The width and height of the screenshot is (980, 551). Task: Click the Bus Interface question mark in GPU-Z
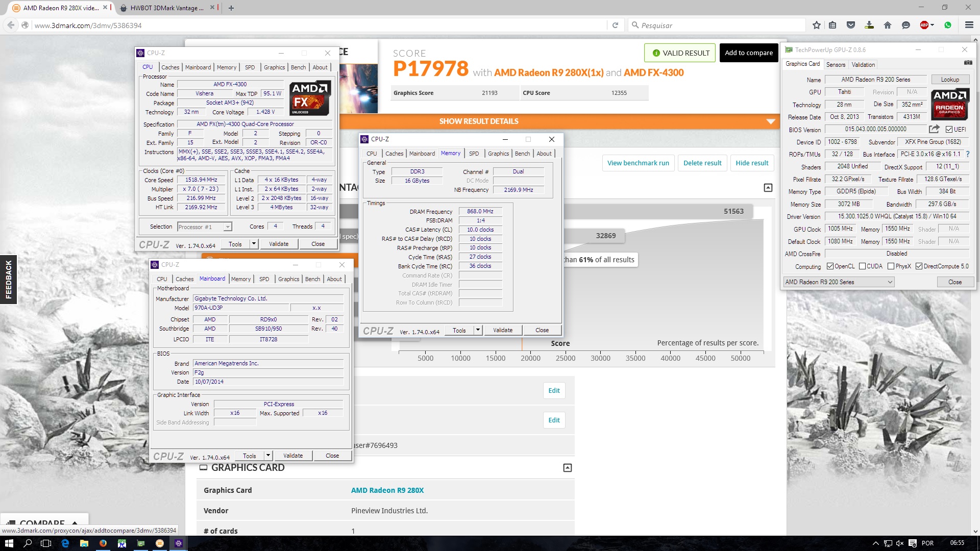tap(967, 154)
